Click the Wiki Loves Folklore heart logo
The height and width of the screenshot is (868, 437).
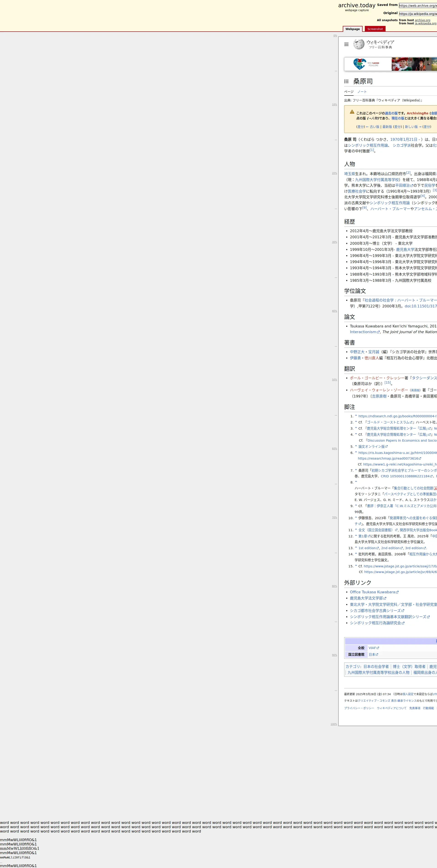pos(359,64)
